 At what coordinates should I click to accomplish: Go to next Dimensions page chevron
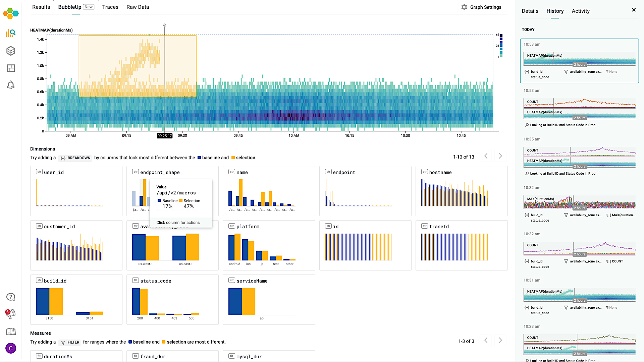(x=500, y=156)
